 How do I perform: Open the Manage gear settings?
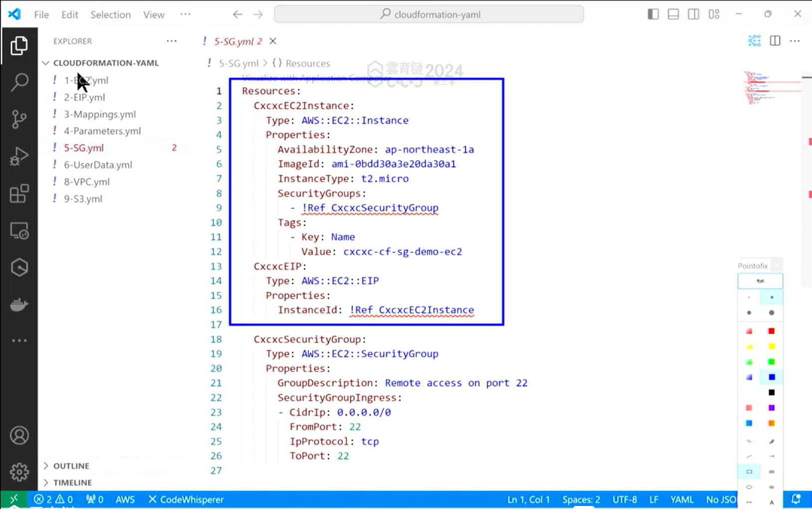point(19,472)
